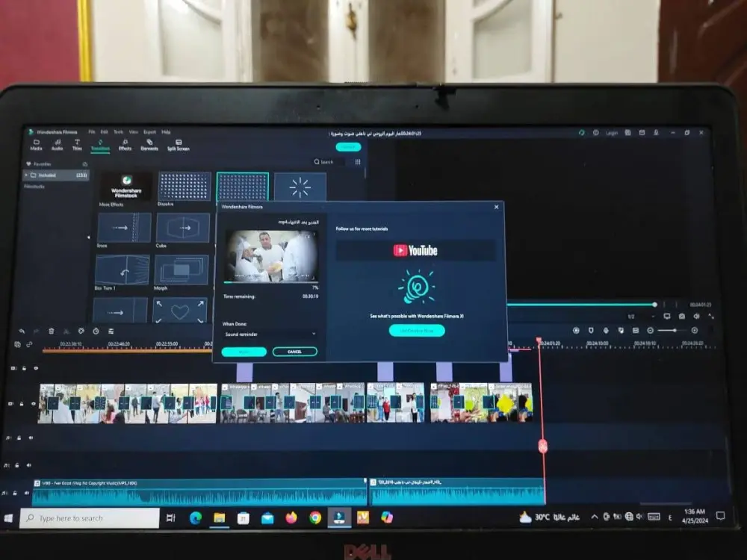Click CANCEL in the export dialog
Screen dimensions: 747x560
tap(294, 352)
